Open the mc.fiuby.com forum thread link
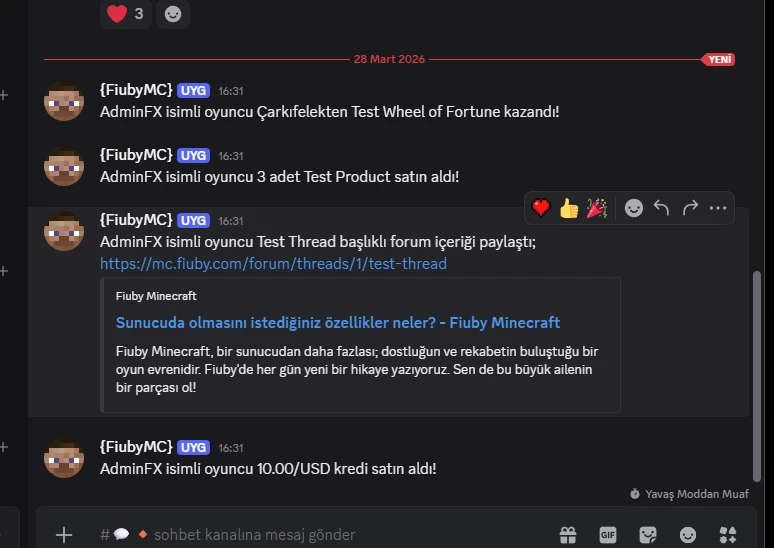The width and height of the screenshot is (774, 548). point(273,264)
